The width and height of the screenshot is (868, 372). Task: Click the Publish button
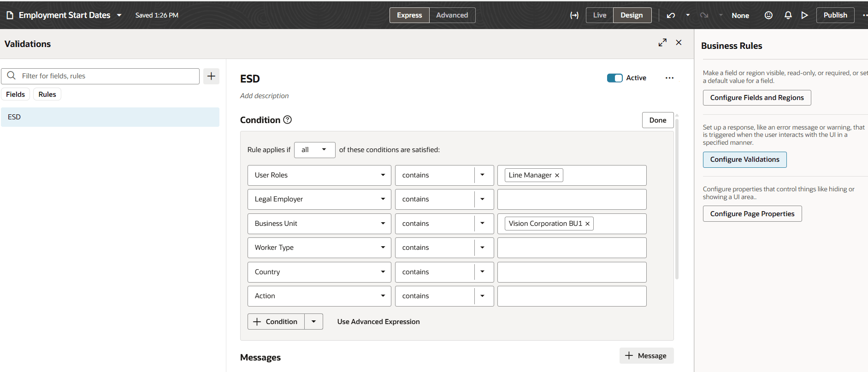pos(835,15)
